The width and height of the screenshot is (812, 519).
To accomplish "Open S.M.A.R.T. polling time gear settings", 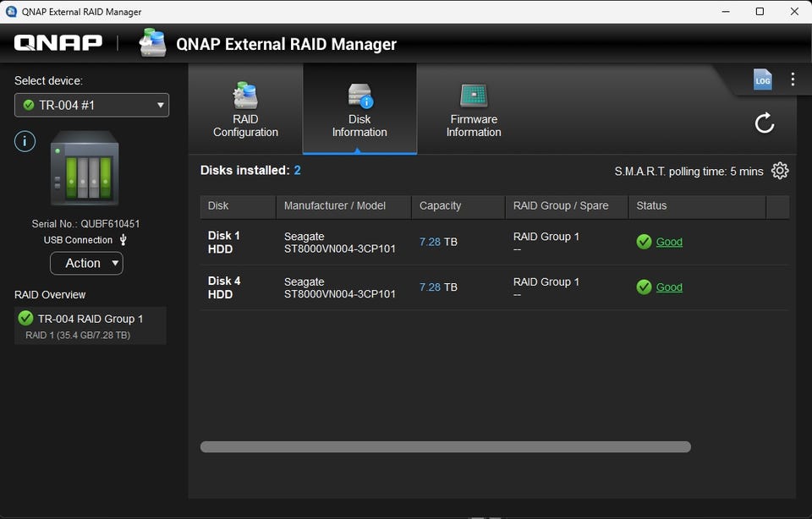I will tap(780, 171).
